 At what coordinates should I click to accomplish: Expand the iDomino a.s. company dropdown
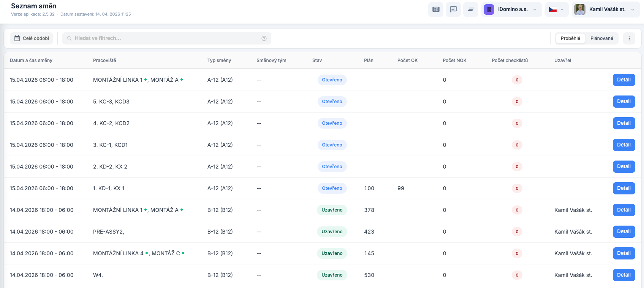535,10
